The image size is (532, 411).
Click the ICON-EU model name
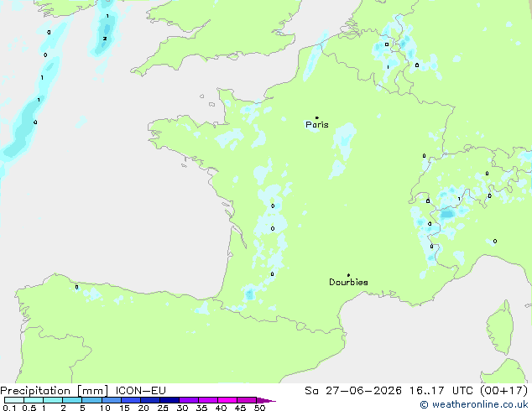pyautogui.click(x=140, y=390)
